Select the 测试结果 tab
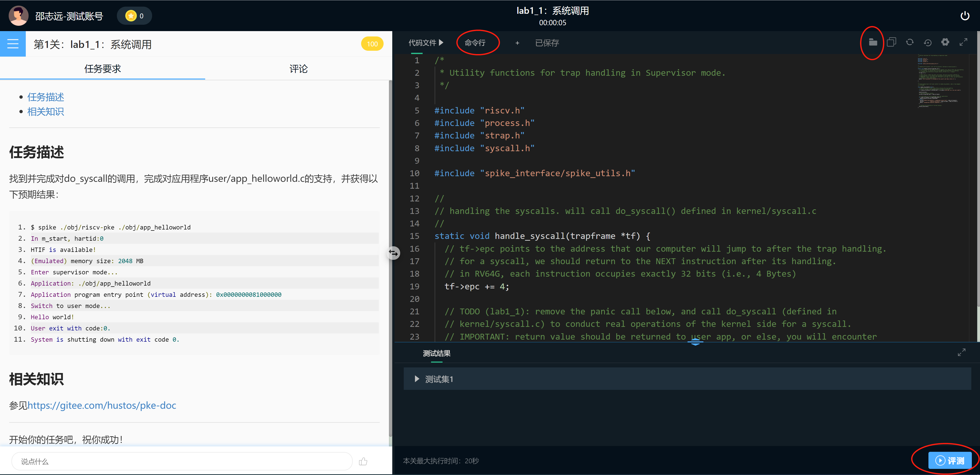This screenshot has width=980, height=475. pos(436,353)
